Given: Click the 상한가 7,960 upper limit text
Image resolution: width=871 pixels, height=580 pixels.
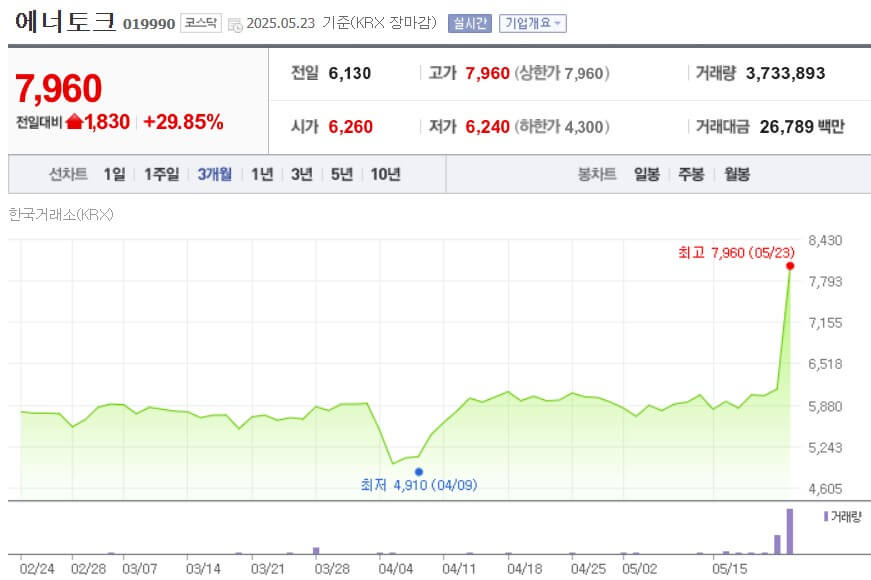Looking at the screenshot, I should [x=562, y=73].
